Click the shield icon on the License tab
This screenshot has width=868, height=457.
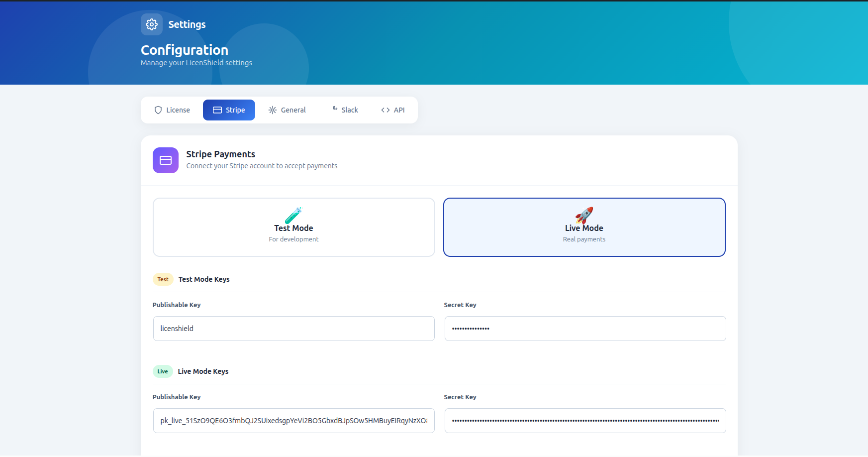(x=158, y=110)
